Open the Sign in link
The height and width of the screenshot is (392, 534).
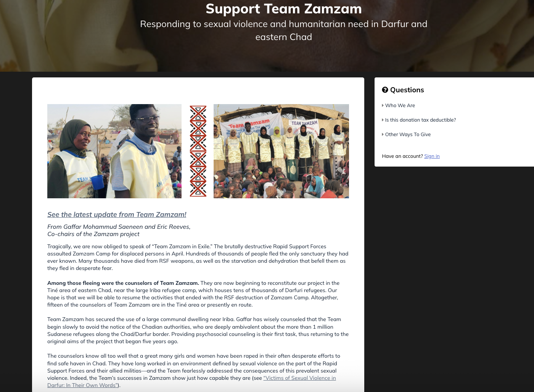pos(432,156)
